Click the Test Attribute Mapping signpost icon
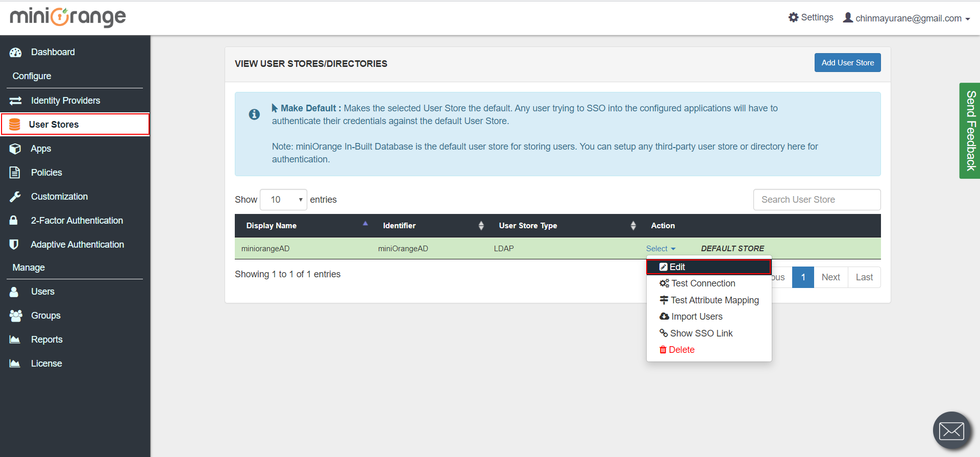This screenshot has width=980, height=457. click(x=664, y=300)
